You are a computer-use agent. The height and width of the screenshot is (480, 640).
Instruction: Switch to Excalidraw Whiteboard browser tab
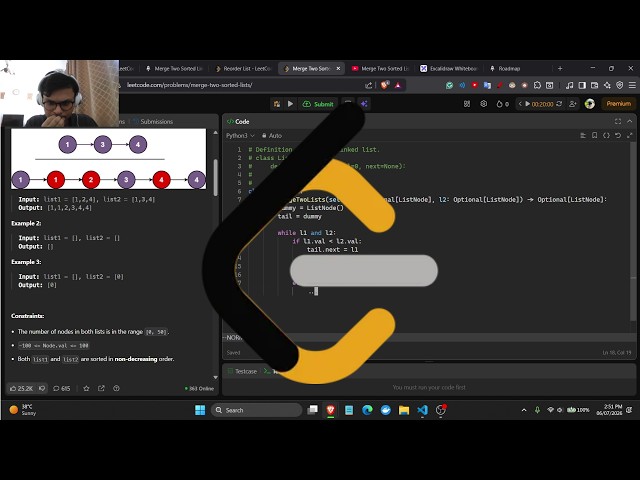(x=449, y=69)
